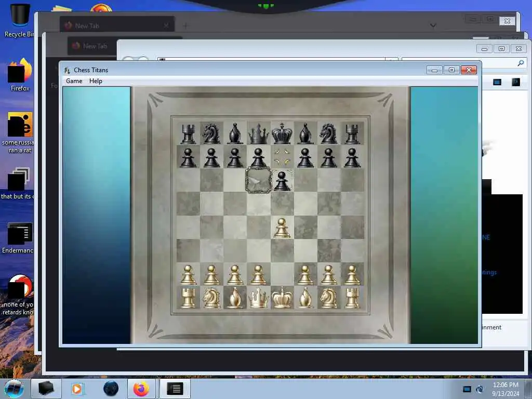
Task: Select the black queenside rook
Action: (x=188, y=134)
